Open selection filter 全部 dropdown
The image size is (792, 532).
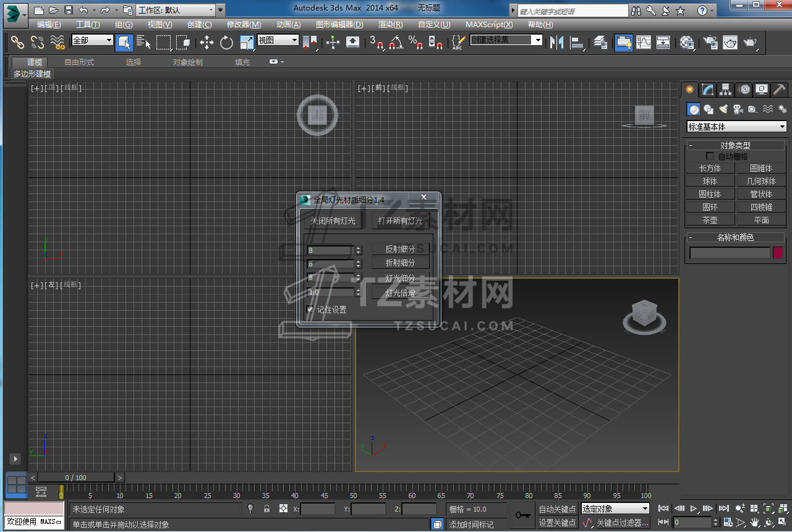pyautogui.click(x=93, y=40)
